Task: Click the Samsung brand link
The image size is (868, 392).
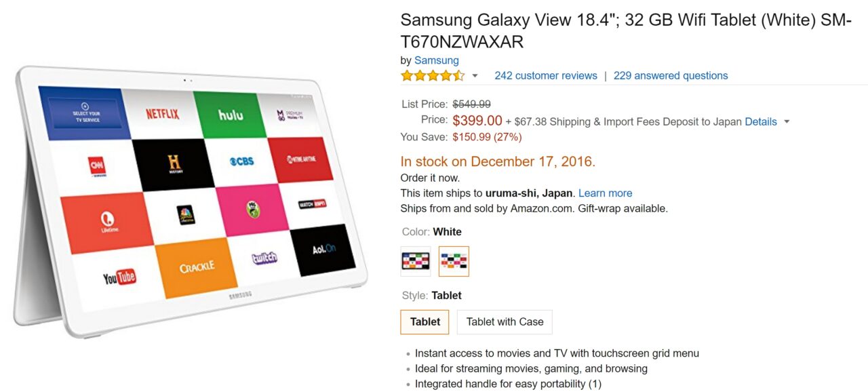Action: pyautogui.click(x=437, y=60)
